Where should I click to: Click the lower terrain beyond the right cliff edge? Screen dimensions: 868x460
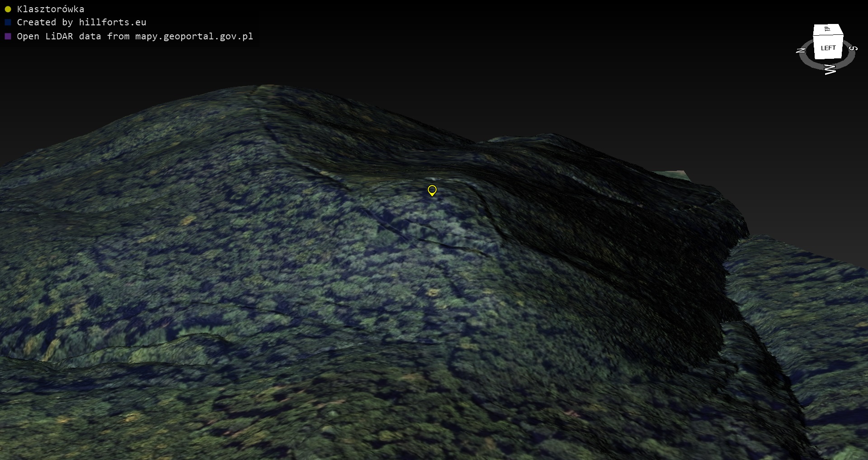tap(805, 294)
